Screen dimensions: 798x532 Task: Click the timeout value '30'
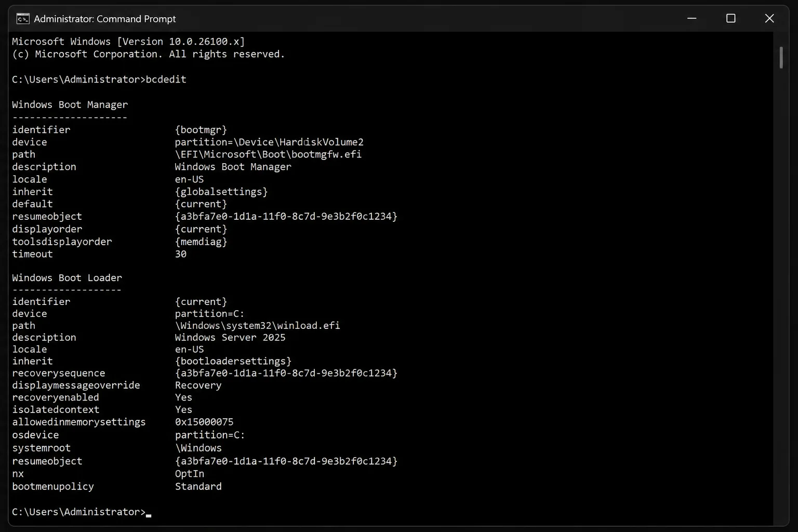coord(181,254)
